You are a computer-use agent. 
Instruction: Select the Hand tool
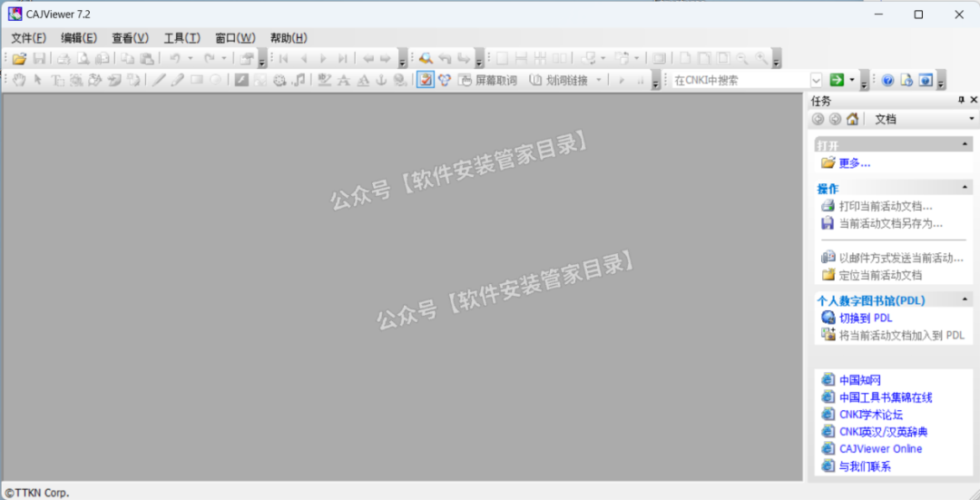click(19, 80)
